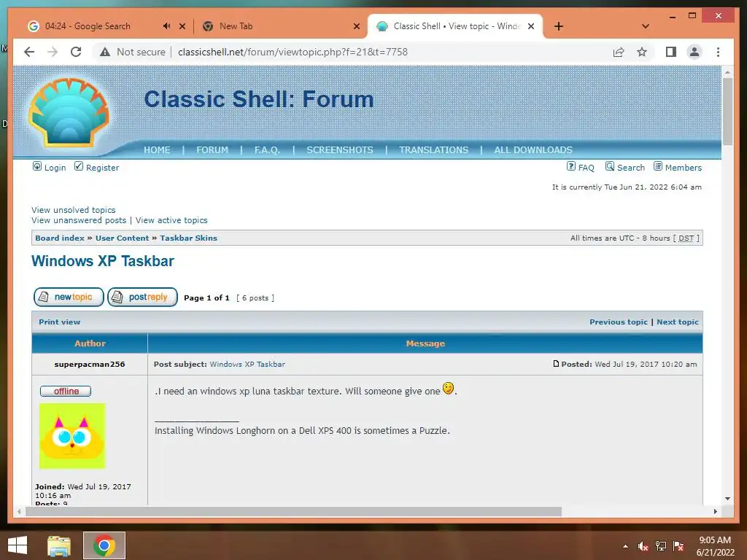
Task: Click the new topic button
Action: [69, 297]
